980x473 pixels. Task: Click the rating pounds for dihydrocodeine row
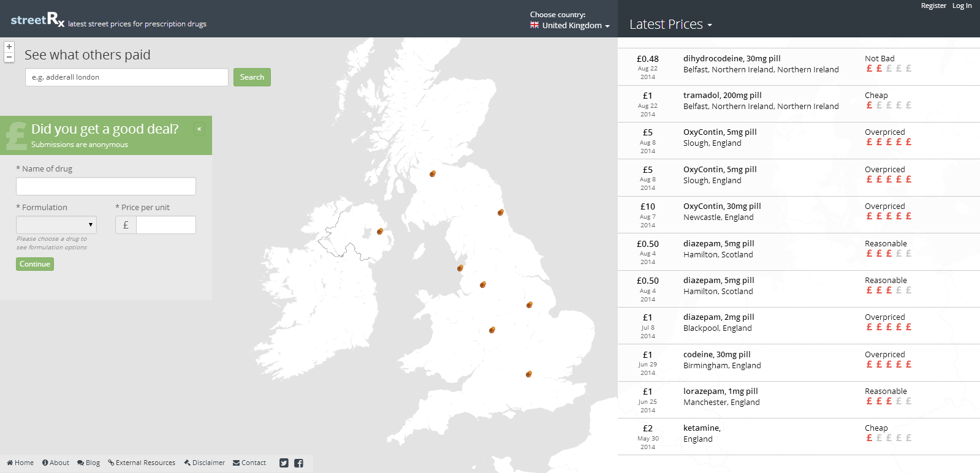pyautogui.click(x=889, y=69)
